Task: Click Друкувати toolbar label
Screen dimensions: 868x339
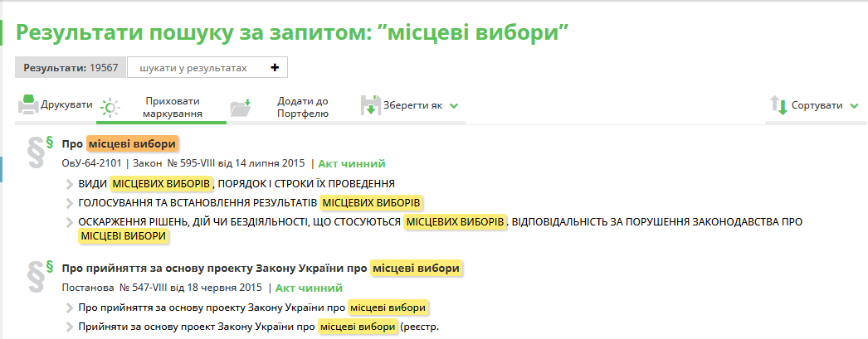Action: [66, 105]
